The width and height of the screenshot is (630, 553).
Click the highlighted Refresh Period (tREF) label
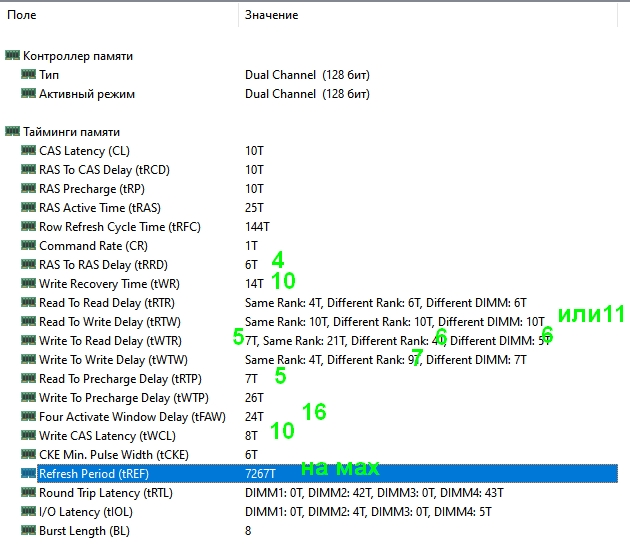click(x=94, y=474)
